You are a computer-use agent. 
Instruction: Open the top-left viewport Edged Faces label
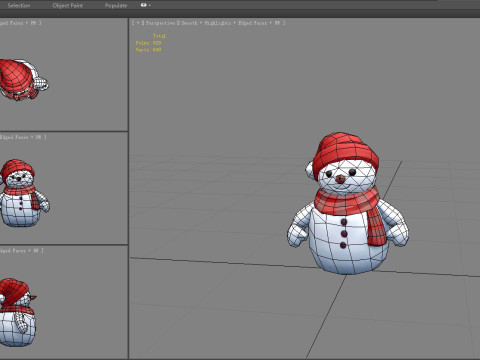click(x=11, y=23)
